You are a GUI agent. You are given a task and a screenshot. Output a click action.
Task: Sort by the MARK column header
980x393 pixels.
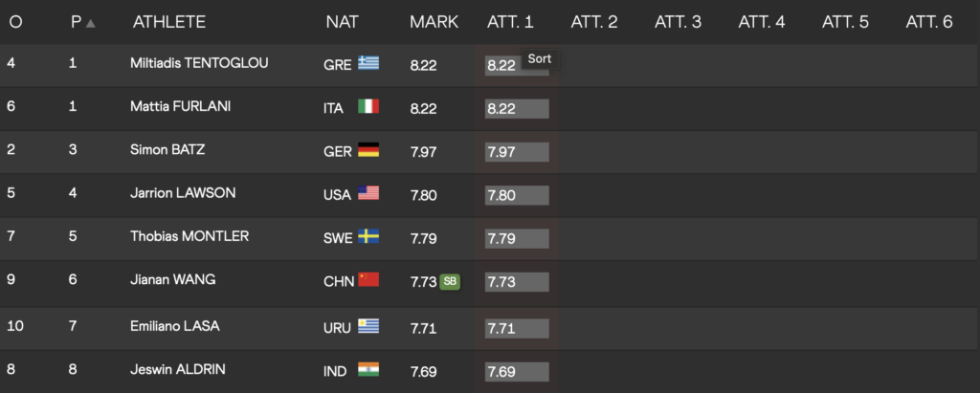click(x=434, y=22)
